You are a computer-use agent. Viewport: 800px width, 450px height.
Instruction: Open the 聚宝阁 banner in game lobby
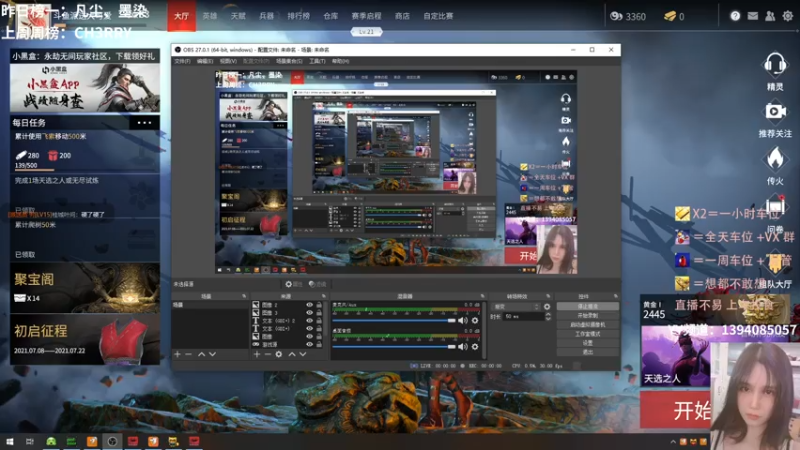(85, 288)
